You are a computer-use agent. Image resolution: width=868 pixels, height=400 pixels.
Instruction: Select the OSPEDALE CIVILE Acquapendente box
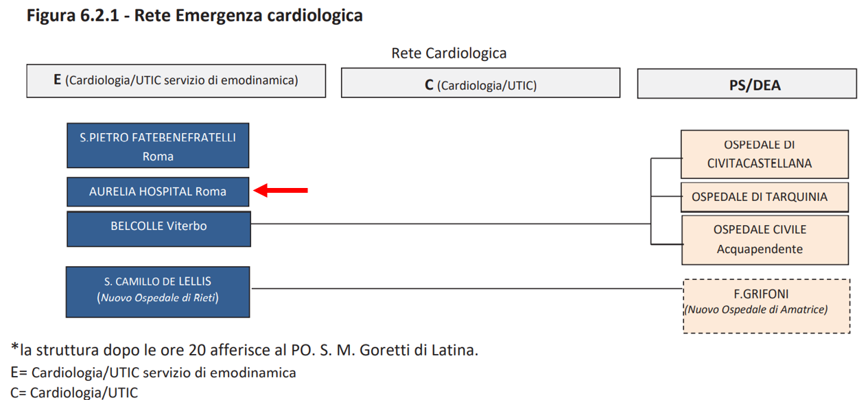click(764, 239)
